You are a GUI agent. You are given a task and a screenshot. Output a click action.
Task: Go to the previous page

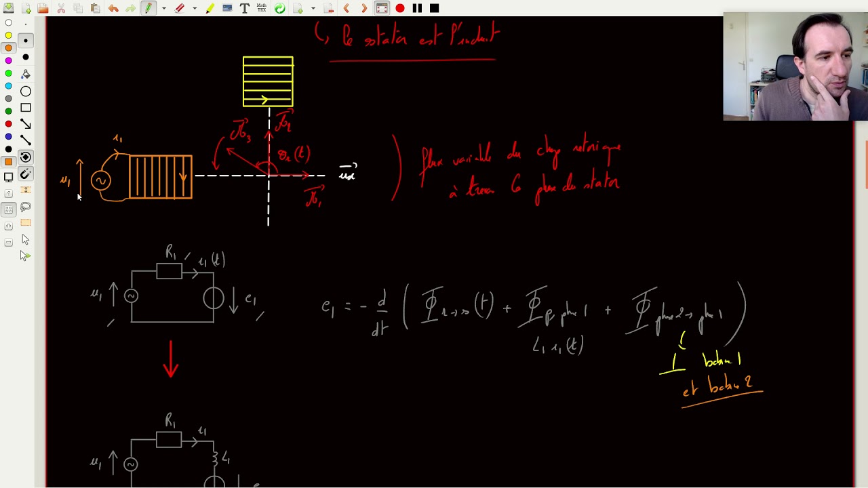[347, 8]
